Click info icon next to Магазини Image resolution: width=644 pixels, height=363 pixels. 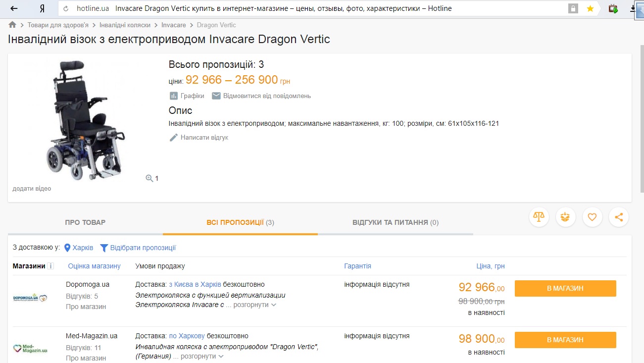[x=50, y=266]
